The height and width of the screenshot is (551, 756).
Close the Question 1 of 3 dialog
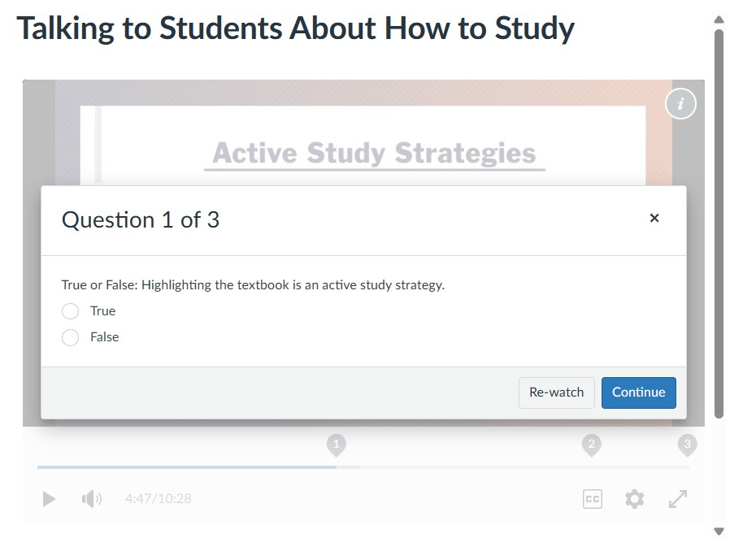[x=654, y=219]
